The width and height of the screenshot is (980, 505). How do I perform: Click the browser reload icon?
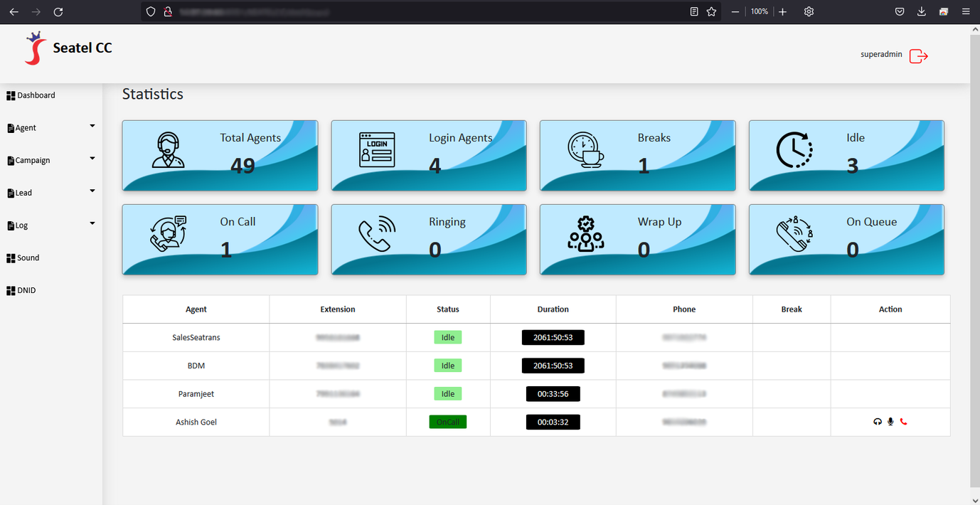point(58,11)
